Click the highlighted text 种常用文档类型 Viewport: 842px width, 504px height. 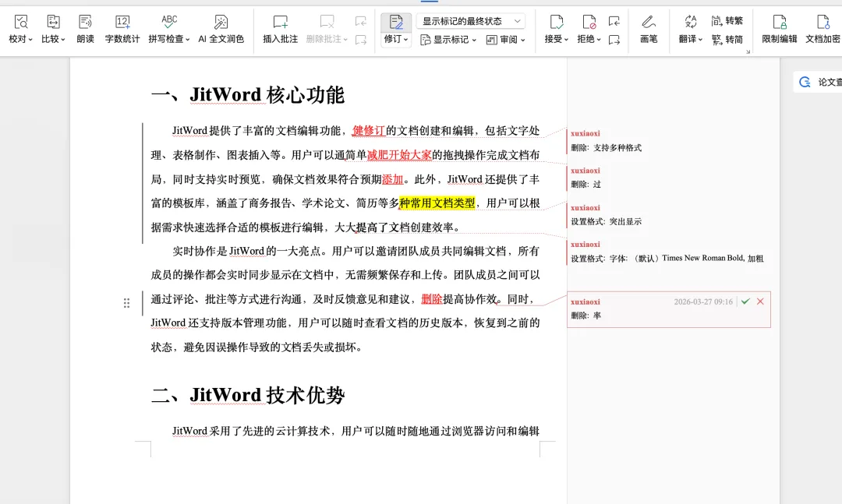tap(437, 203)
